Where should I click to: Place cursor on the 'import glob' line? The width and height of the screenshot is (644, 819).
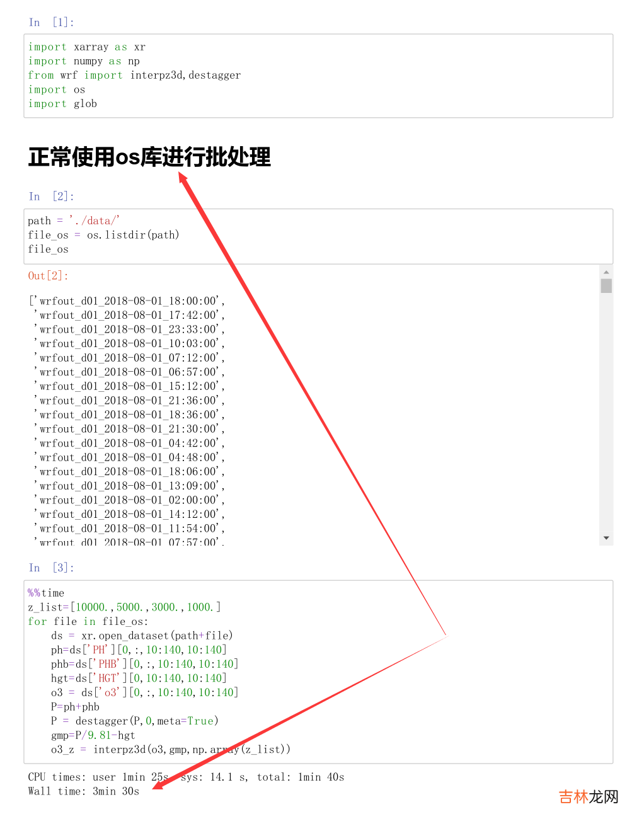62,104
